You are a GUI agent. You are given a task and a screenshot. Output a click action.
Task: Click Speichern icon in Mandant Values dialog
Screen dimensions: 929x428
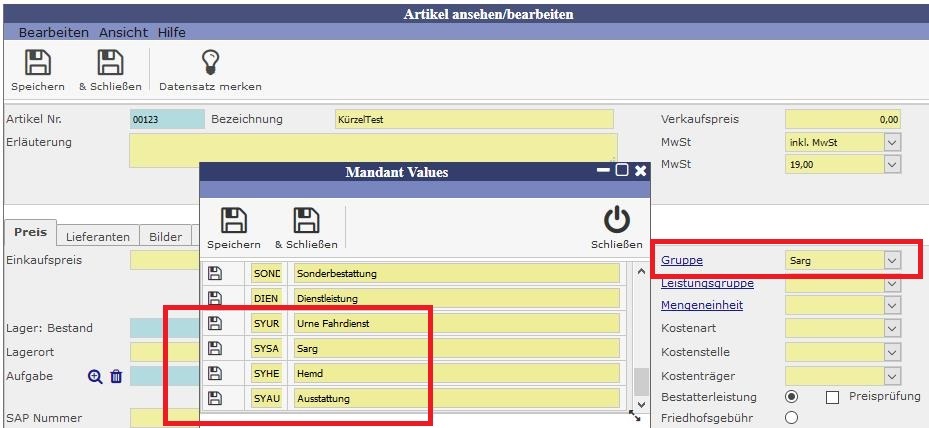click(233, 221)
